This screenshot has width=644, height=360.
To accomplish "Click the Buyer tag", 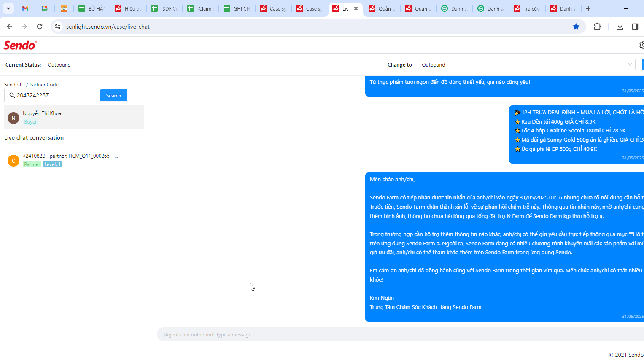I will point(30,122).
